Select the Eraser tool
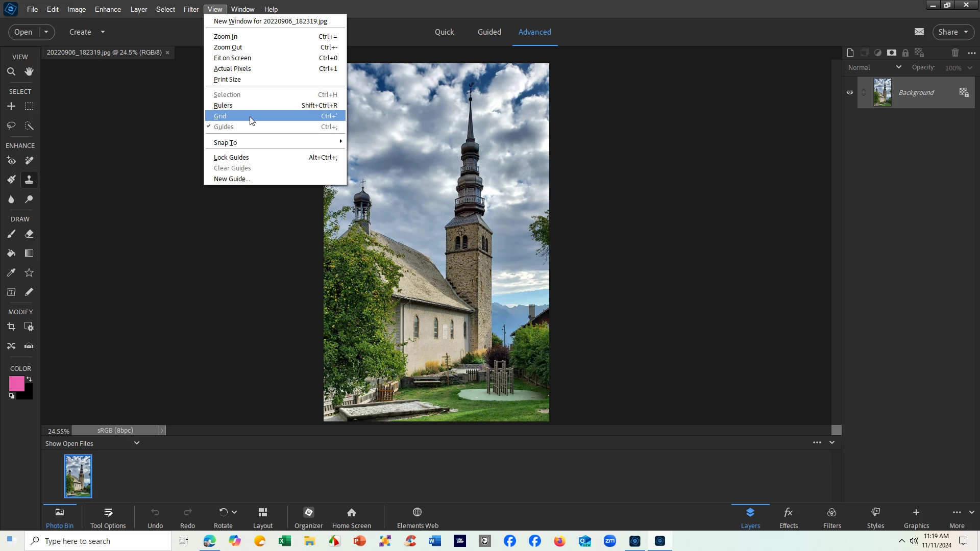Viewport: 980px width, 551px height. point(29,234)
